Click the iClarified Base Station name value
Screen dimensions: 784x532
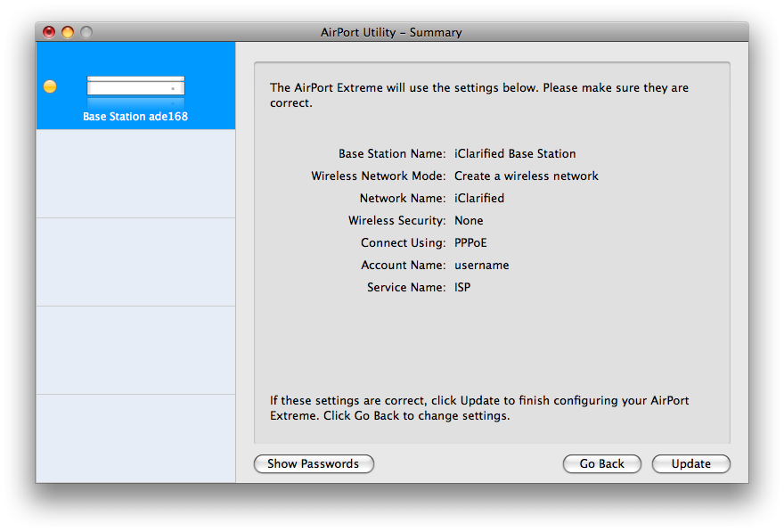(x=515, y=153)
